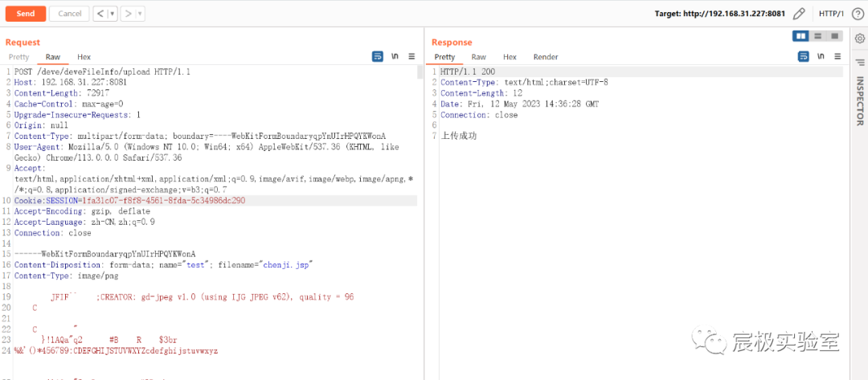Screen dimensions: 868x380
Task: Toggle non-printable characters (\n) in Response
Action: pyautogui.click(x=820, y=57)
